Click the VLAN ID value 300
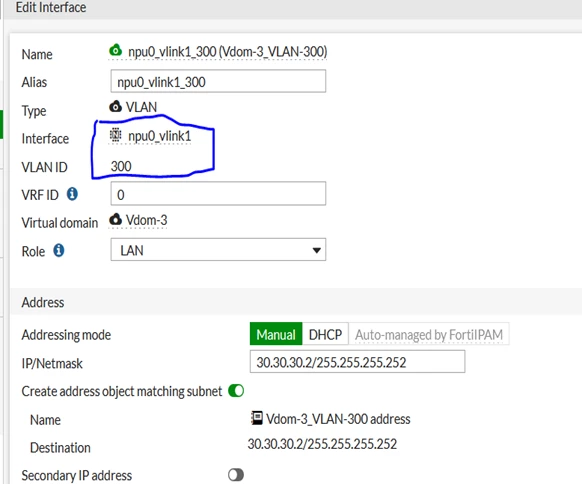Screen dimensions: 582x484 point(121,166)
